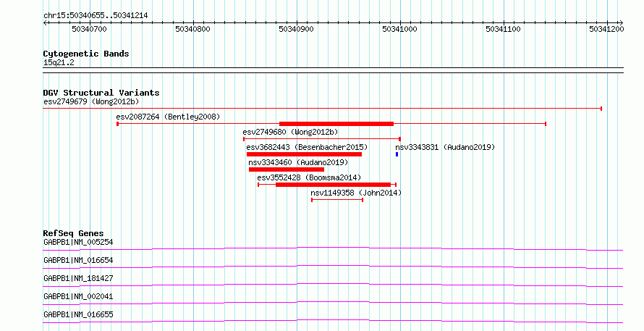Open gene GABPB1|NM_016655 label
Image resolution: width=644 pixels, height=331 pixels.
click(78, 314)
